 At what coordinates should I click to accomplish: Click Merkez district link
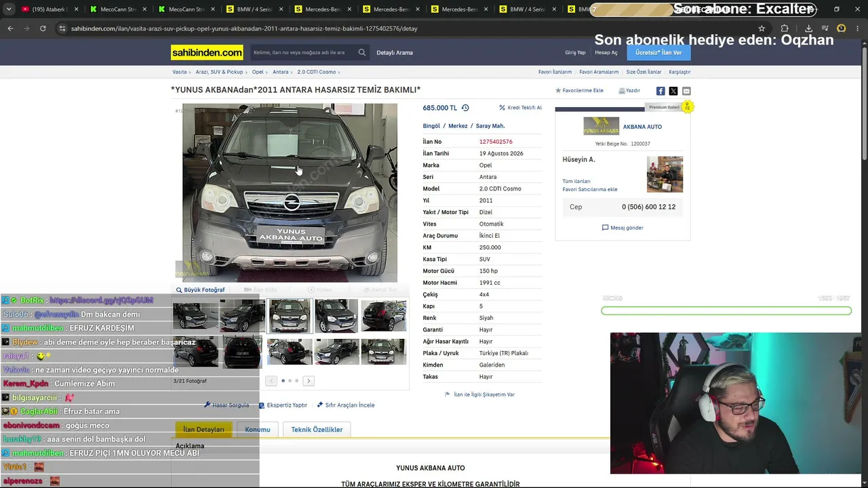(x=458, y=126)
